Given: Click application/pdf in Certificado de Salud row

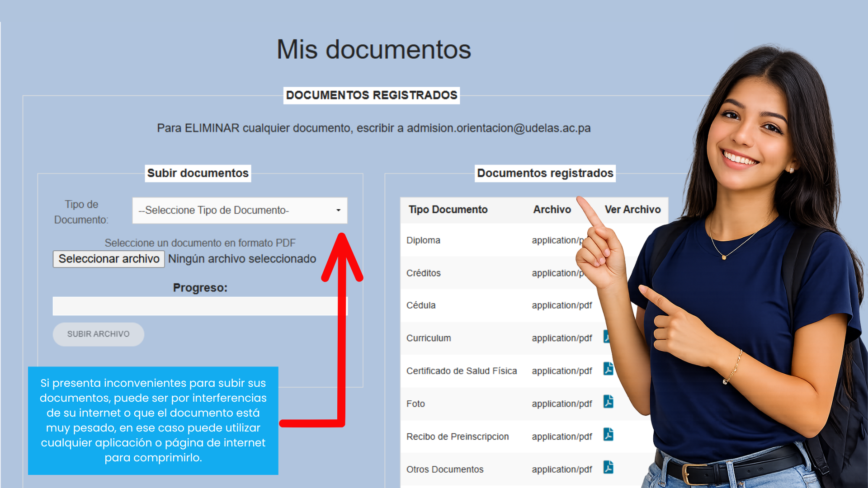Looking at the screenshot, I should tap(562, 371).
